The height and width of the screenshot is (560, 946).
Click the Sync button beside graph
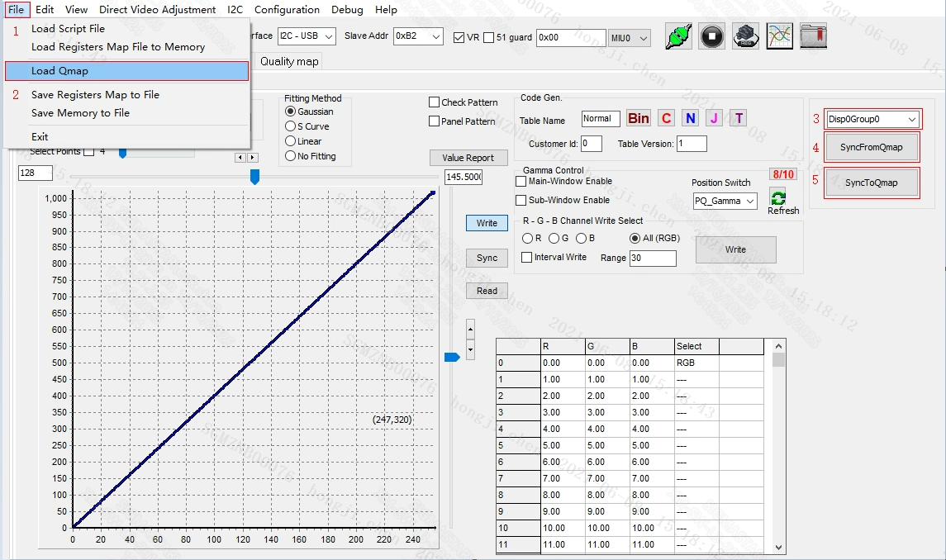point(487,258)
